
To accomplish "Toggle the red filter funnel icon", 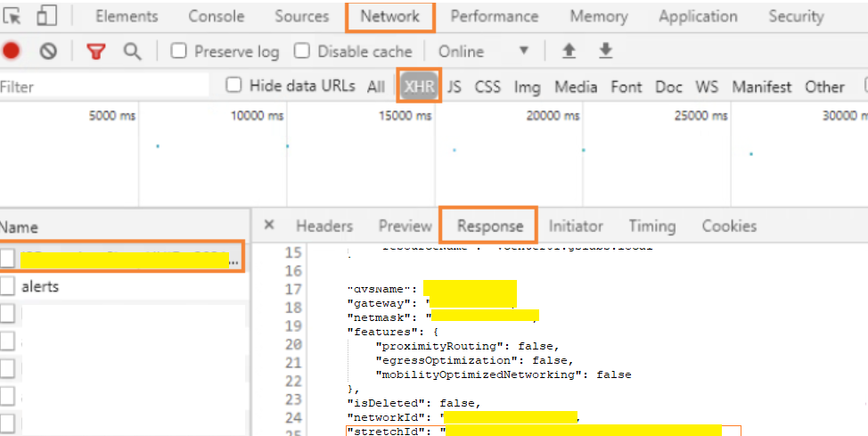I will (95, 52).
